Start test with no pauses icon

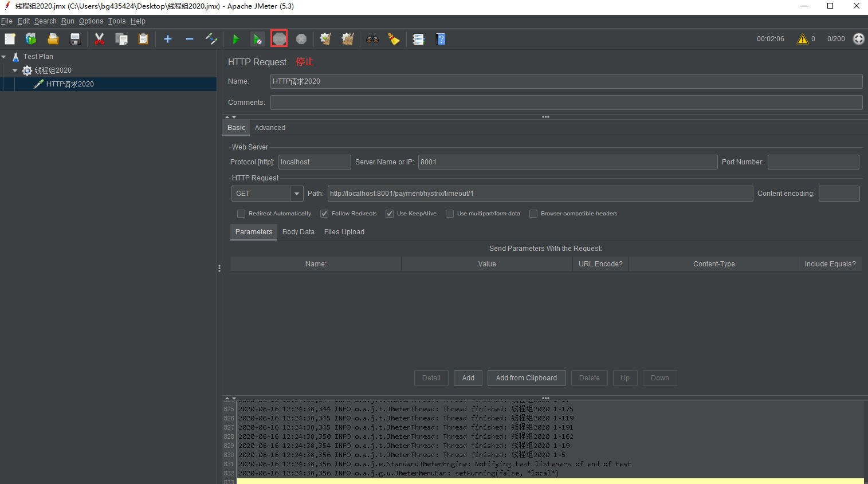258,39
